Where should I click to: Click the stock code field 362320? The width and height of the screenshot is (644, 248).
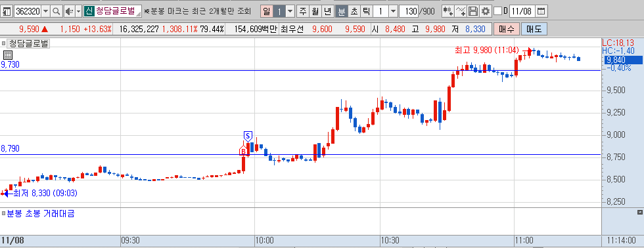pos(28,11)
